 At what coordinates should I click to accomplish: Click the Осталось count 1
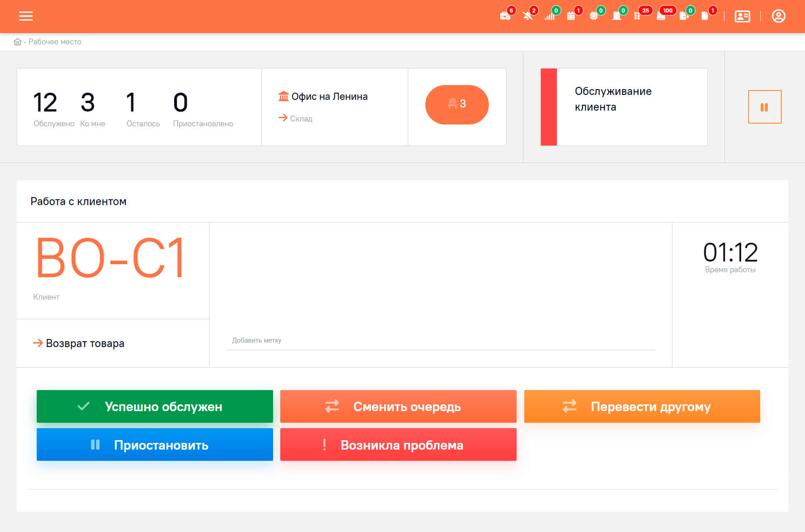point(131,103)
